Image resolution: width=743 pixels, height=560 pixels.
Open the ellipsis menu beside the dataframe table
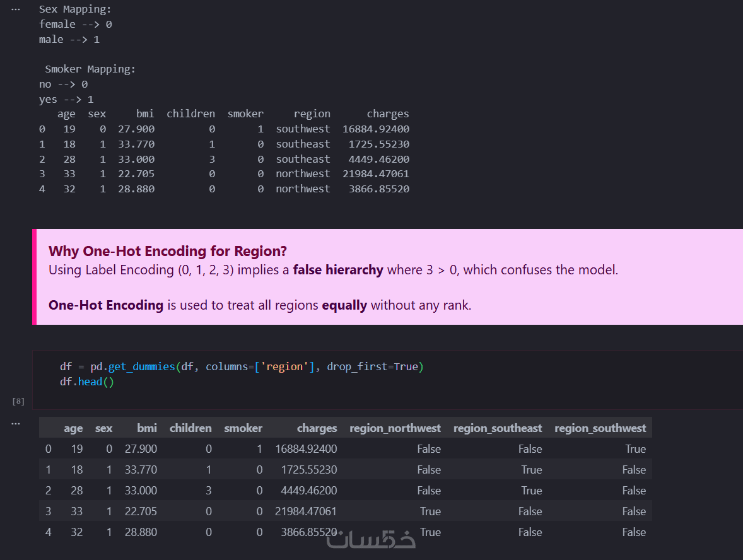16,423
